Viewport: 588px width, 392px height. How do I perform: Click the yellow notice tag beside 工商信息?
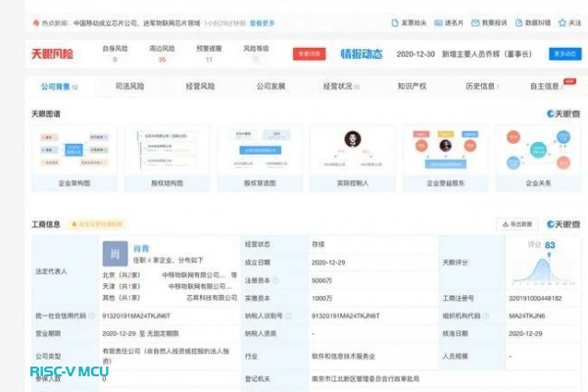[97, 224]
